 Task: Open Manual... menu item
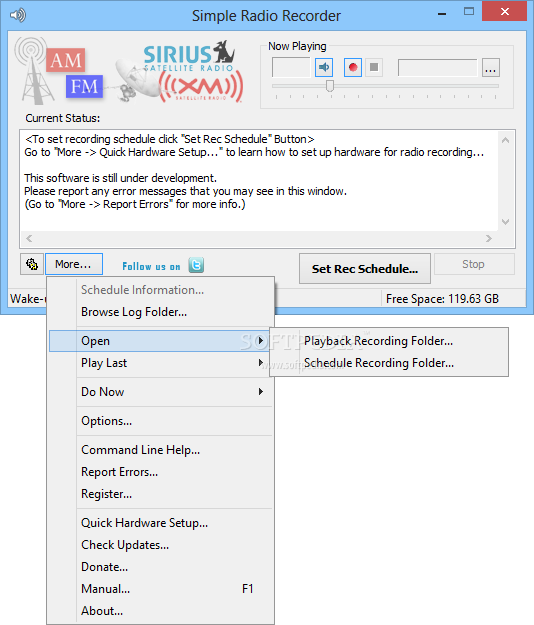pyautogui.click(x=161, y=589)
